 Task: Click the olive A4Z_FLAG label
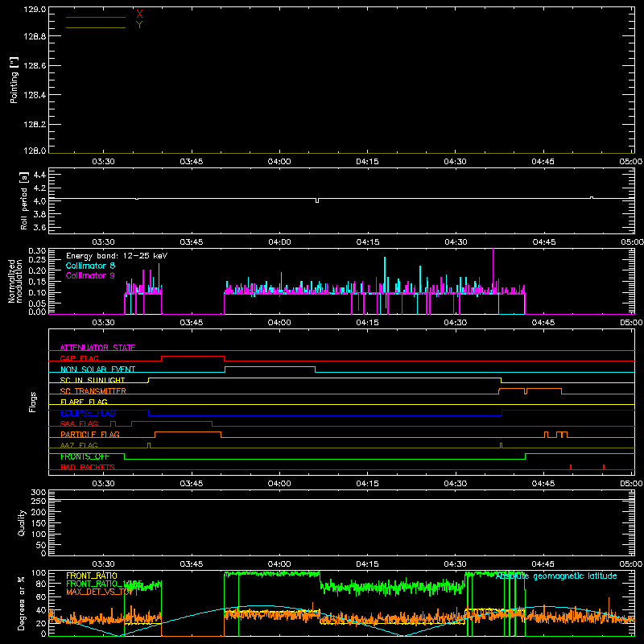coord(79,445)
